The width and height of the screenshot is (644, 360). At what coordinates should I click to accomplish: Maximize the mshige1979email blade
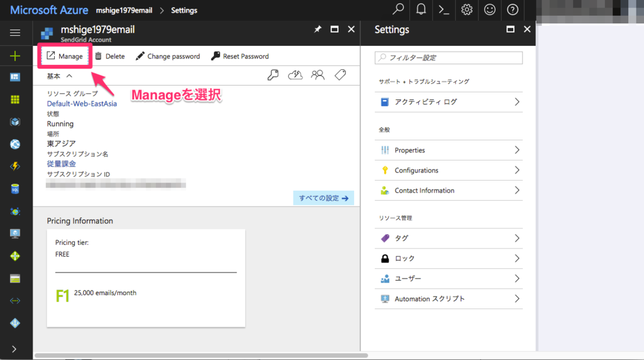pos(335,29)
